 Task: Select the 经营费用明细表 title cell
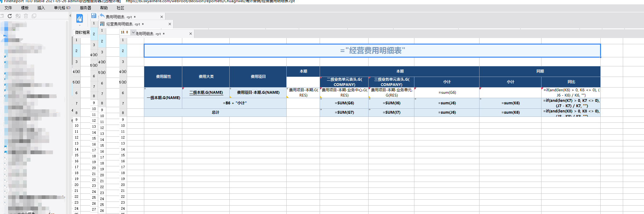[x=372, y=50]
